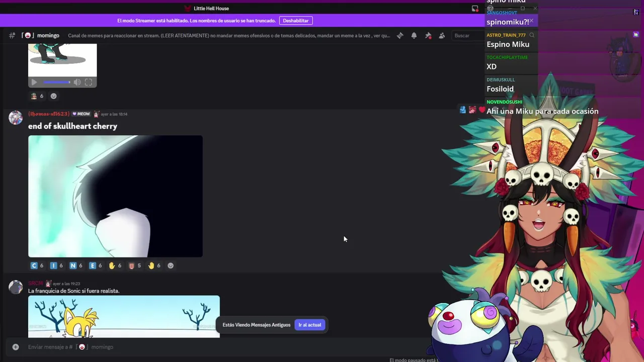Click the role icon after the MEOW tag
644x362 pixels.
96,114
